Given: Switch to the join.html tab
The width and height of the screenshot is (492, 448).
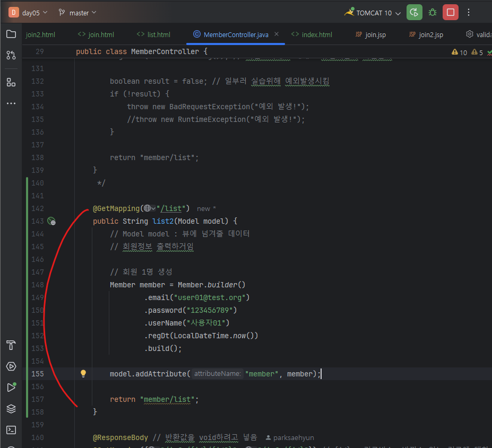Looking at the screenshot, I should coord(96,34).
